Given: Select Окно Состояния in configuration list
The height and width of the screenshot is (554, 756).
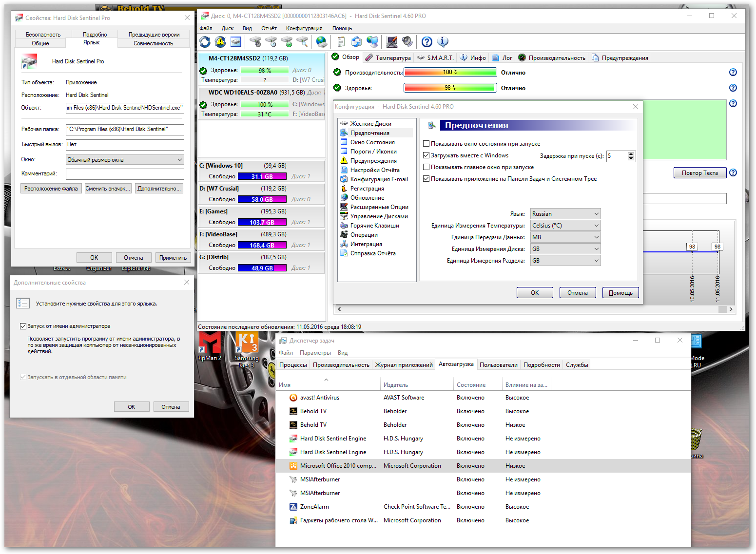Looking at the screenshot, I should click(x=373, y=142).
